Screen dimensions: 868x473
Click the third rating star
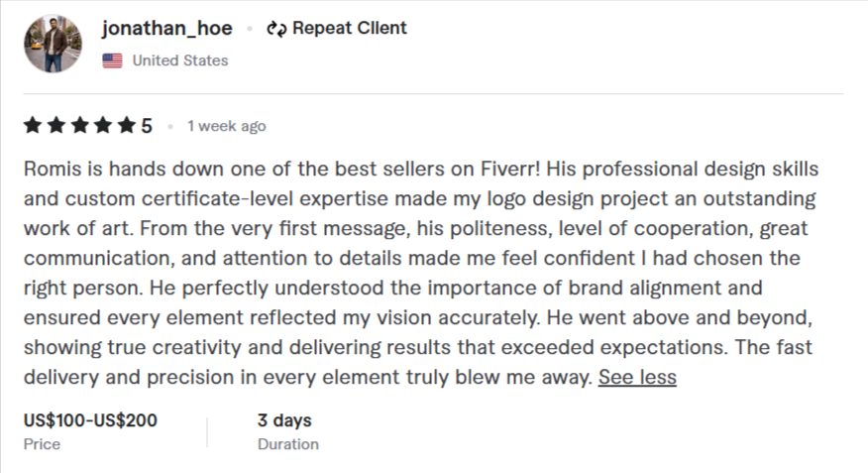click(x=79, y=126)
